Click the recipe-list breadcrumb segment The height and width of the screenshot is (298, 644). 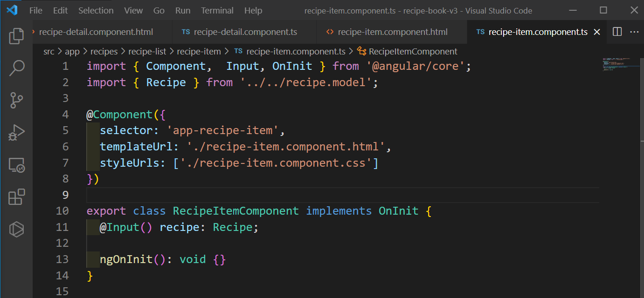coord(147,51)
